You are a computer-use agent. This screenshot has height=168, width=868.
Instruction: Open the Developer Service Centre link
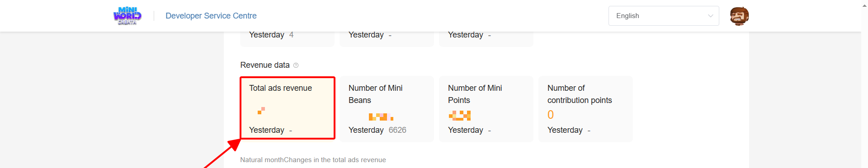click(211, 16)
